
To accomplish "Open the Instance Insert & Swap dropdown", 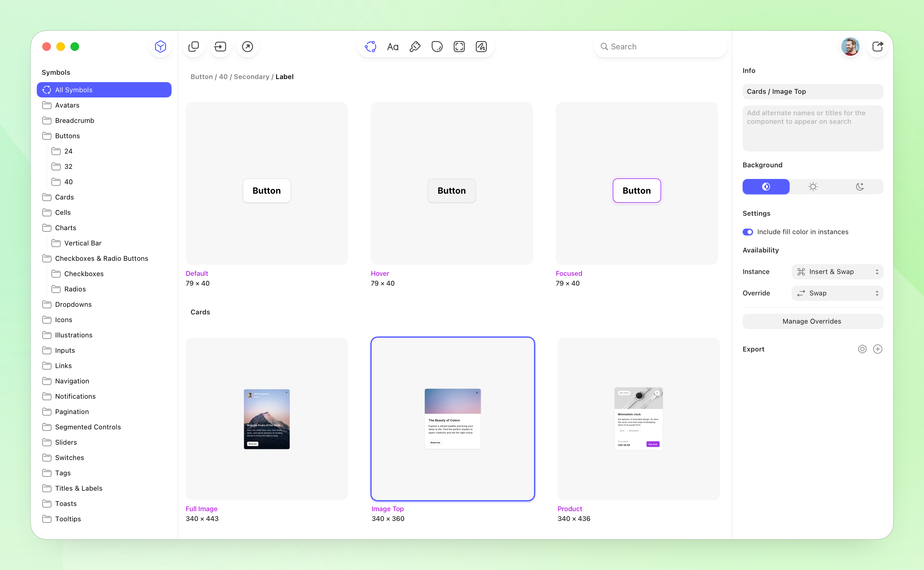I will 837,272.
